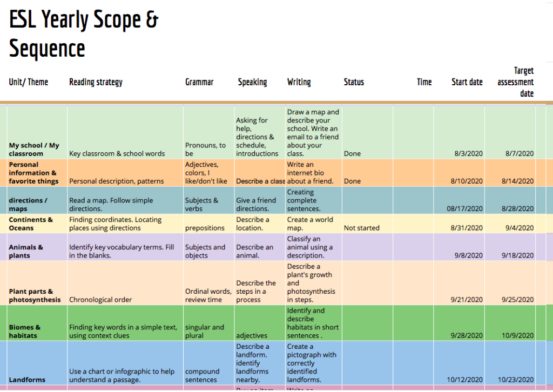
Task: Select the 'Chronological order' reading strategy cell
Action: pyautogui.click(x=100, y=300)
